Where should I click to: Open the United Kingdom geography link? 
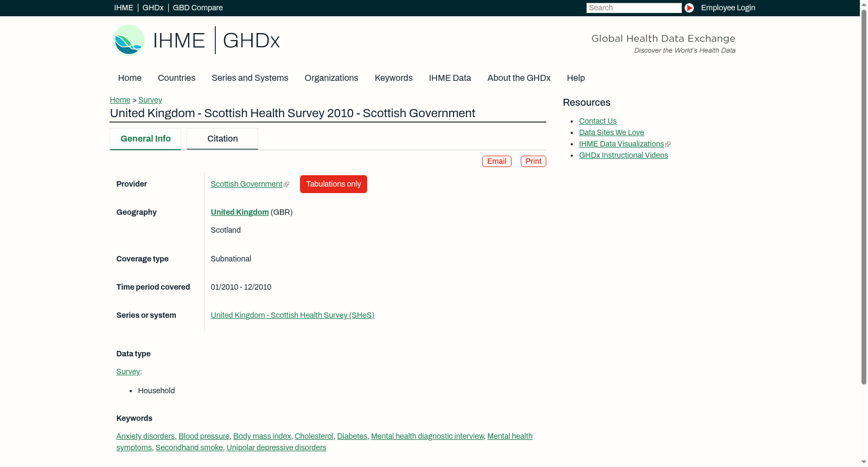(240, 212)
